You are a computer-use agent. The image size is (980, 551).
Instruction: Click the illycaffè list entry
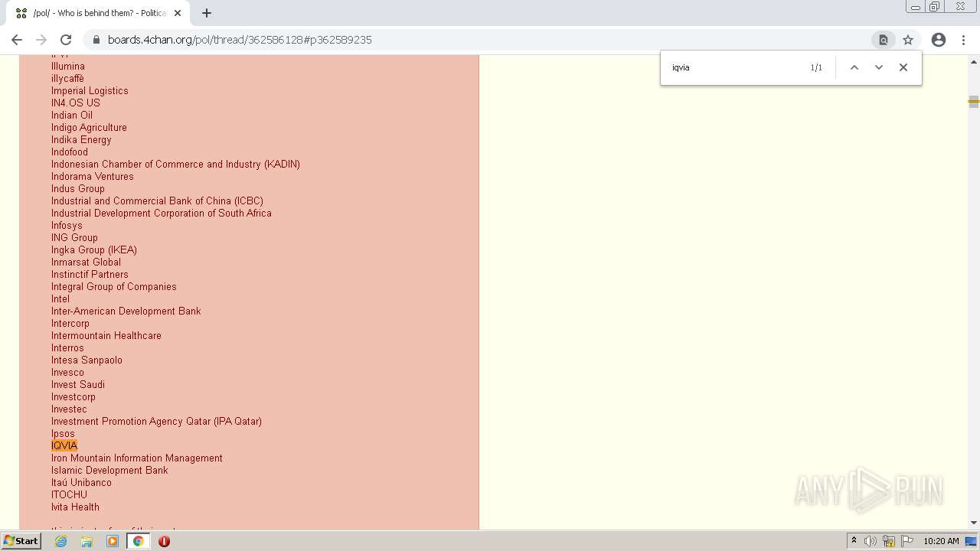(67, 78)
